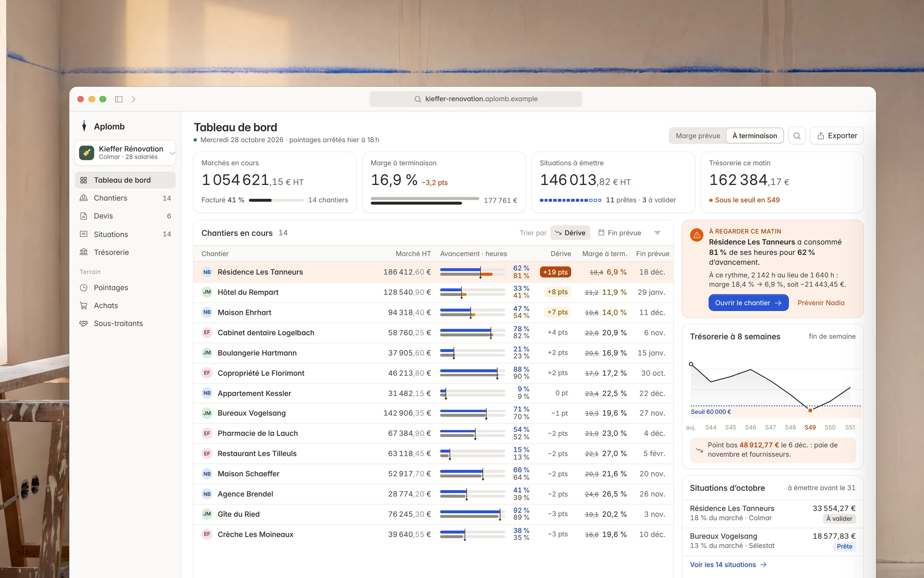Open Trésorerie in the sidebar
This screenshot has width=924, height=578.
[125, 252]
